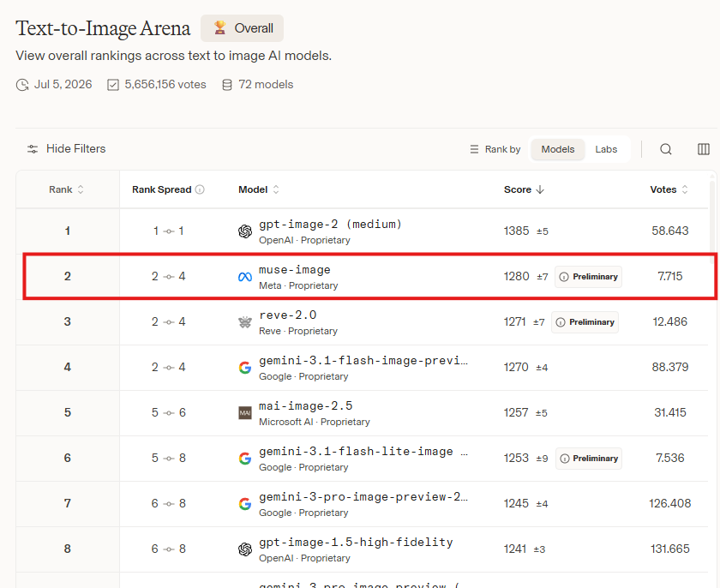Click the OpenAI logo beside gpt-image-2

click(x=245, y=231)
